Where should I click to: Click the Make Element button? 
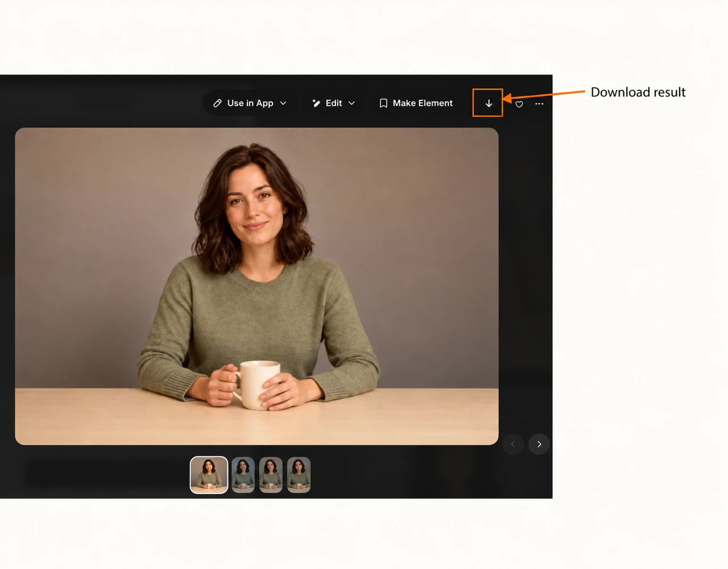coord(416,103)
